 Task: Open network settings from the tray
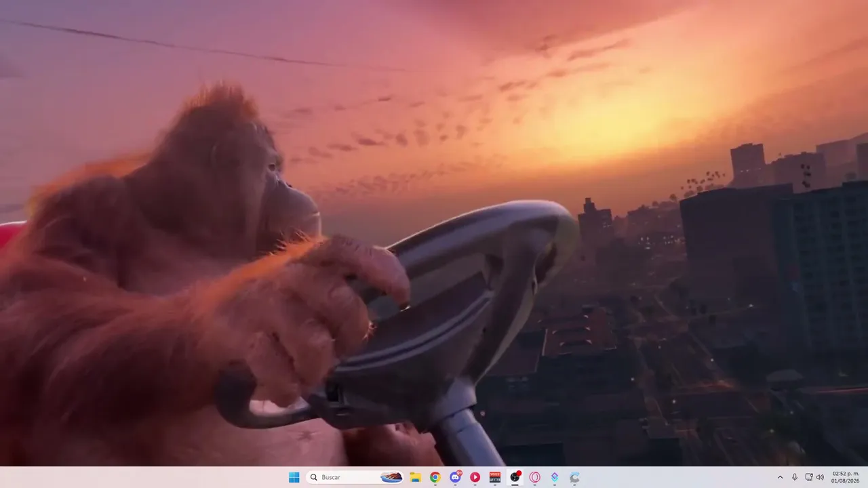click(809, 477)
